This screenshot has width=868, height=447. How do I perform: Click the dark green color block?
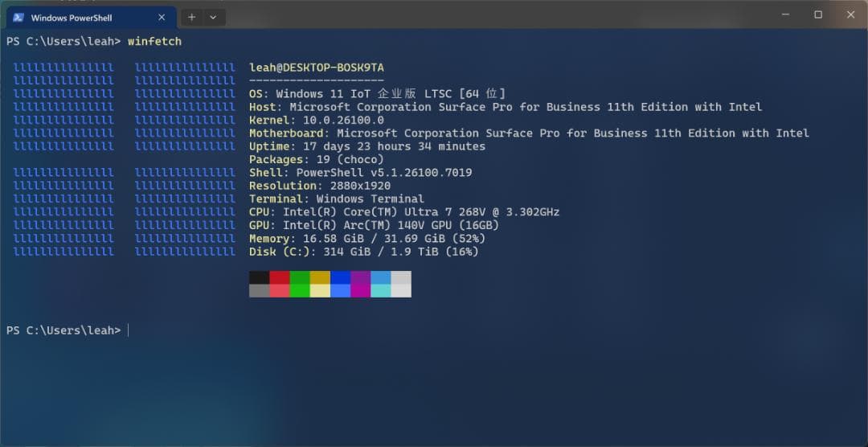pyautogui.click(x=300, y=277)
